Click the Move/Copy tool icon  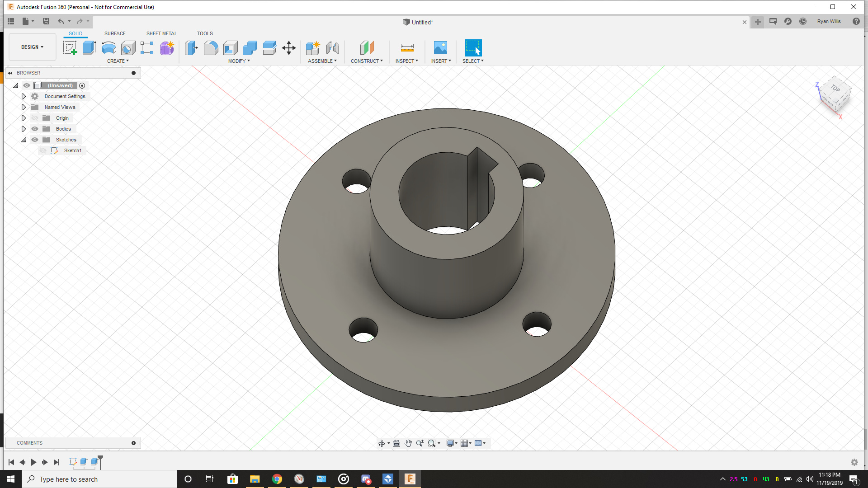[x=288, y=48]
